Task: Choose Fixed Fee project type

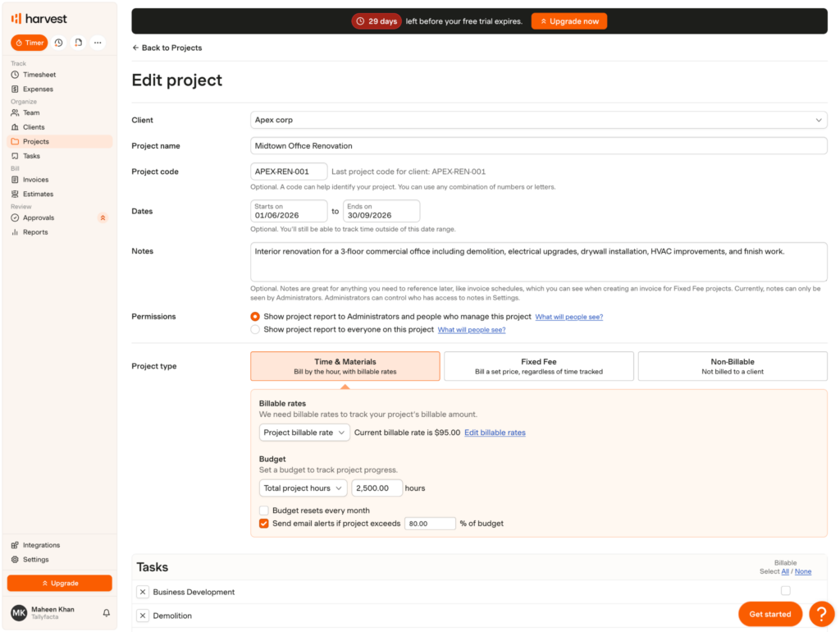Action: pos(539,366)
